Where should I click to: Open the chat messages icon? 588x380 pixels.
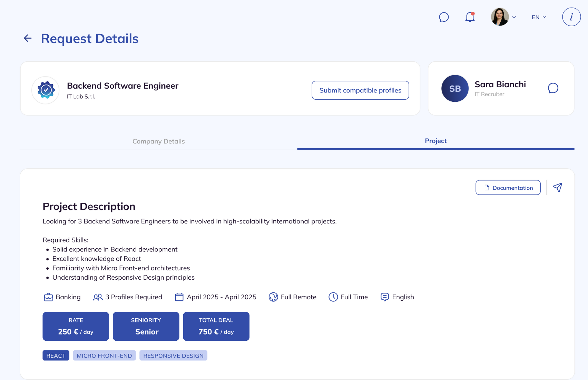click(444, 17)
